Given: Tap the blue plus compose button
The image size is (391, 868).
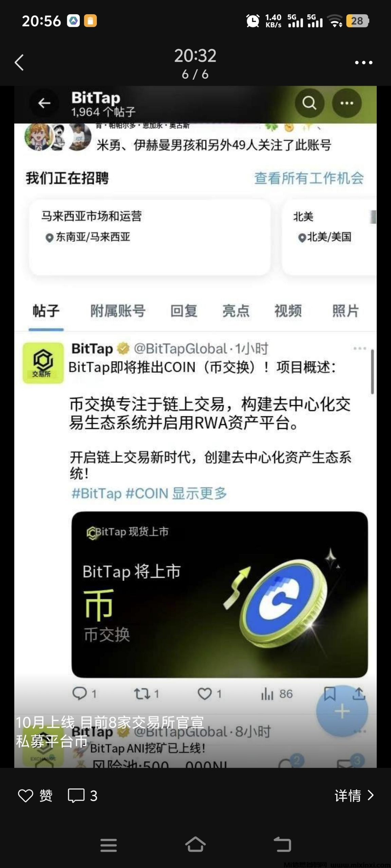Looking at the screenshot, I should tap(342, 711).
